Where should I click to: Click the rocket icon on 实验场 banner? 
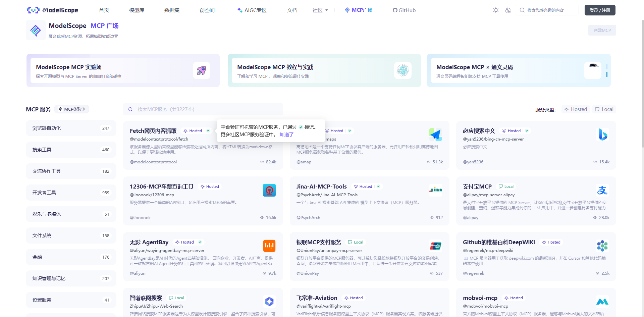[202, 70]
